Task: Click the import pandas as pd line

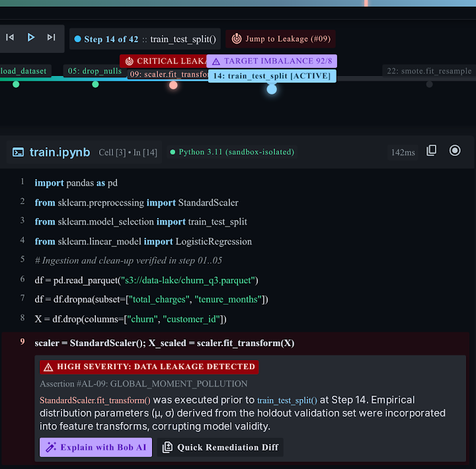Action: point(76,183)
